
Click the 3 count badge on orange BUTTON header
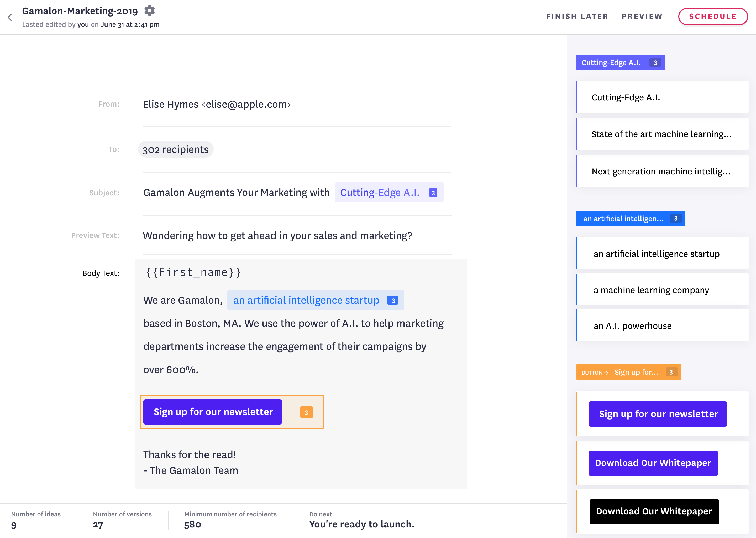click(x=671, y=372)
